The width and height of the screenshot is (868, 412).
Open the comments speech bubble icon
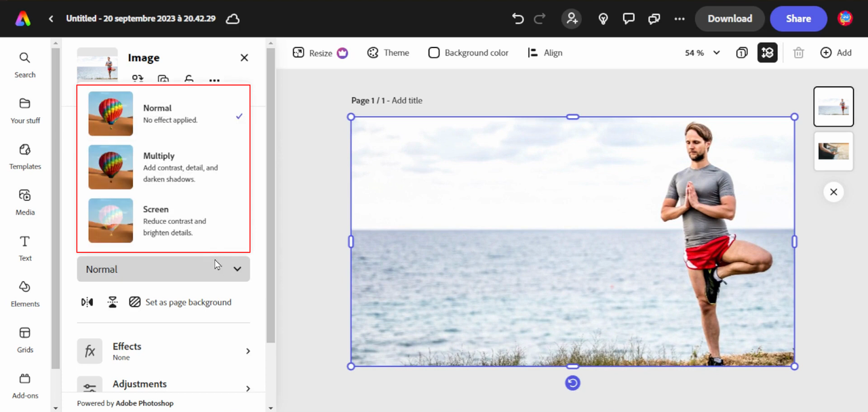[x=629, y=19]
